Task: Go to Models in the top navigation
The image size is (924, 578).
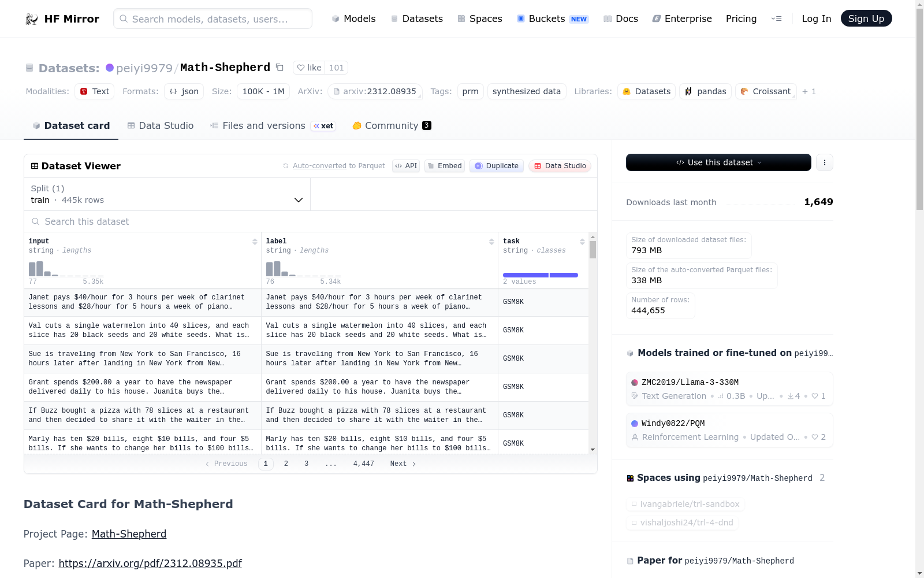Action: click(x=353, y=18)
